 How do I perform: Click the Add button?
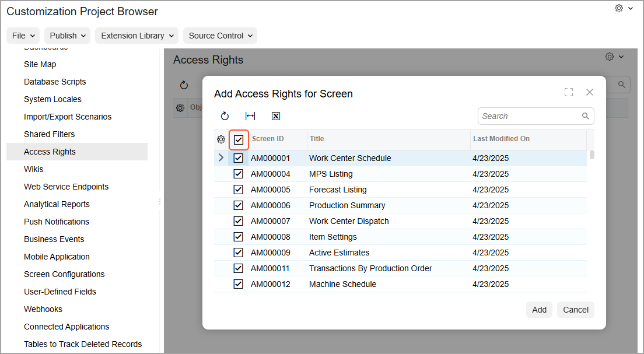tap(539, 310)
